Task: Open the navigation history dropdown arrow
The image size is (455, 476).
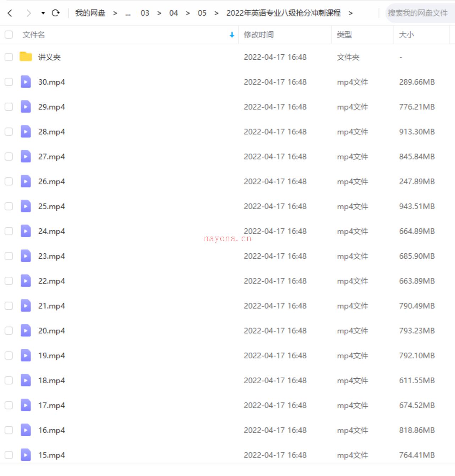Action: click(x=43, y=13)
